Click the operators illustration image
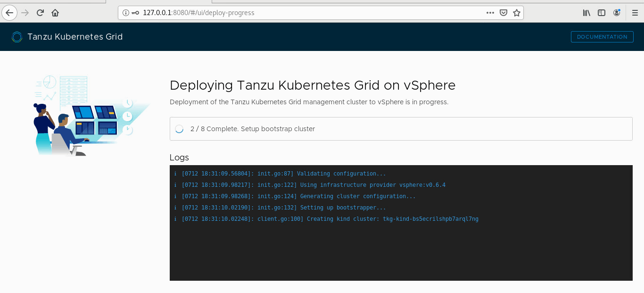The width and height of the screenshot is (644, 293). (x=91, y=116)
